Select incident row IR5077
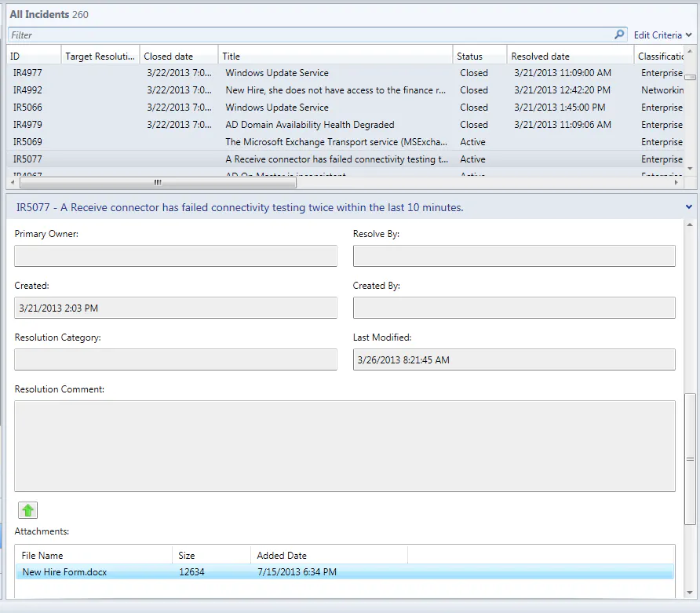Viewport: 700px width, 613px height. tap(345, 159)
